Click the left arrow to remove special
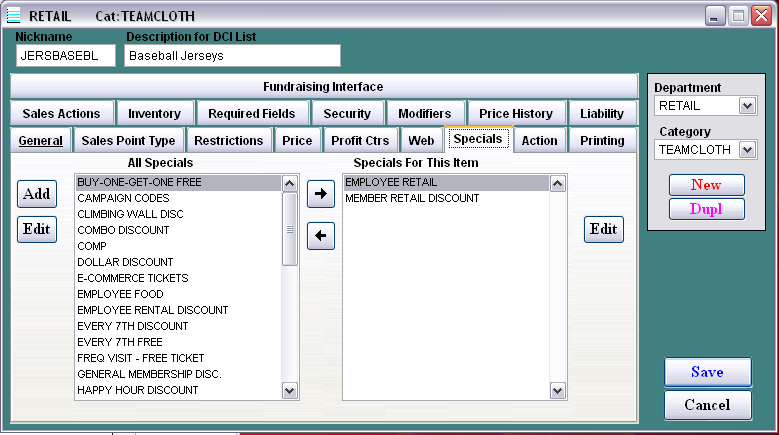The height and width of the screenshot is (435, 779). (x=321, y=236)
